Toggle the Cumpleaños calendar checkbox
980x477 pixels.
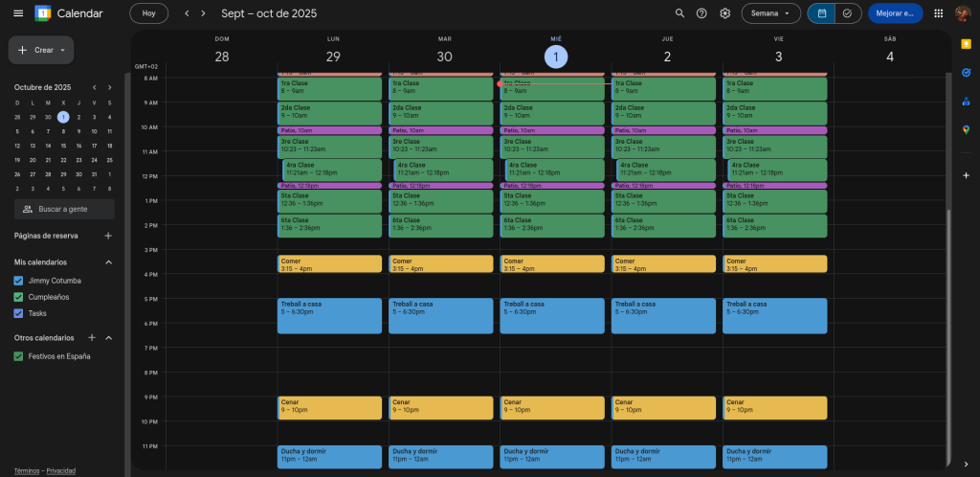[x=18, y=297]
